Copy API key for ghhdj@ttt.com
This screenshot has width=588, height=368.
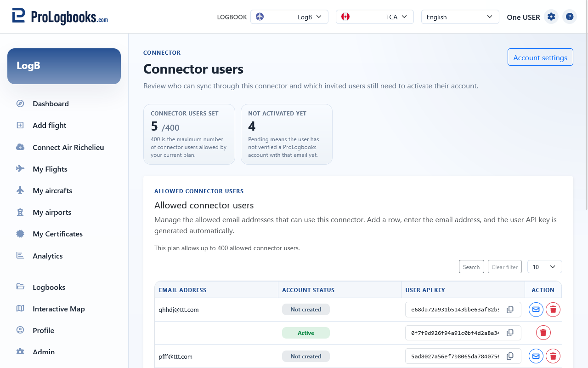(510, 310)
